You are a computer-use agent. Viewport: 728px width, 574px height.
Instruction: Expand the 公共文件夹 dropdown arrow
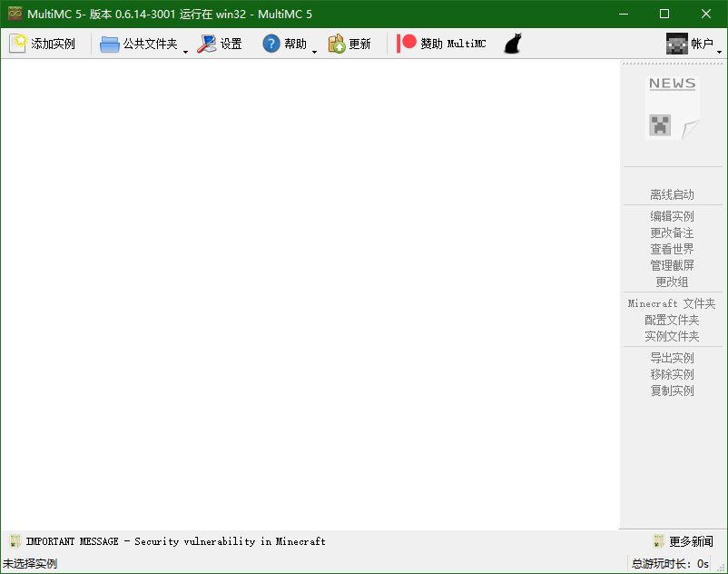click(x=185, y=52)
